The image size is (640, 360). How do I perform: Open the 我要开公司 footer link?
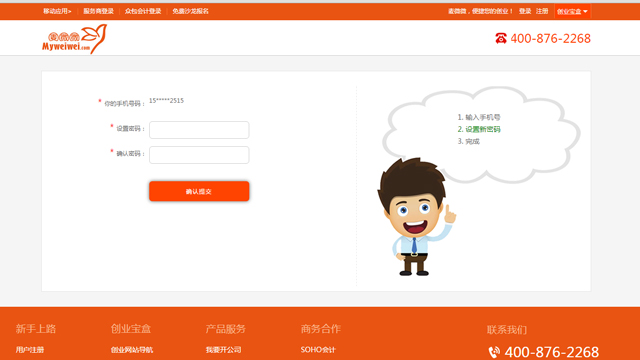click(223, 350)
